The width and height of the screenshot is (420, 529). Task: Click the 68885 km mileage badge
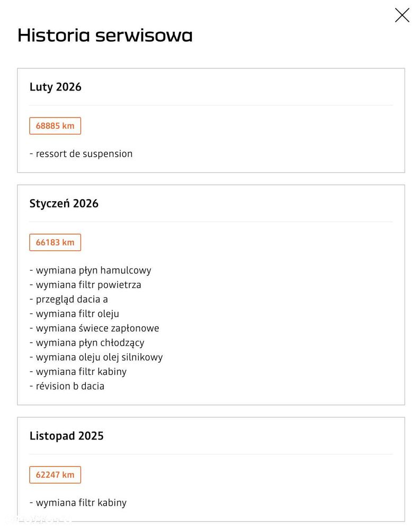55,126
